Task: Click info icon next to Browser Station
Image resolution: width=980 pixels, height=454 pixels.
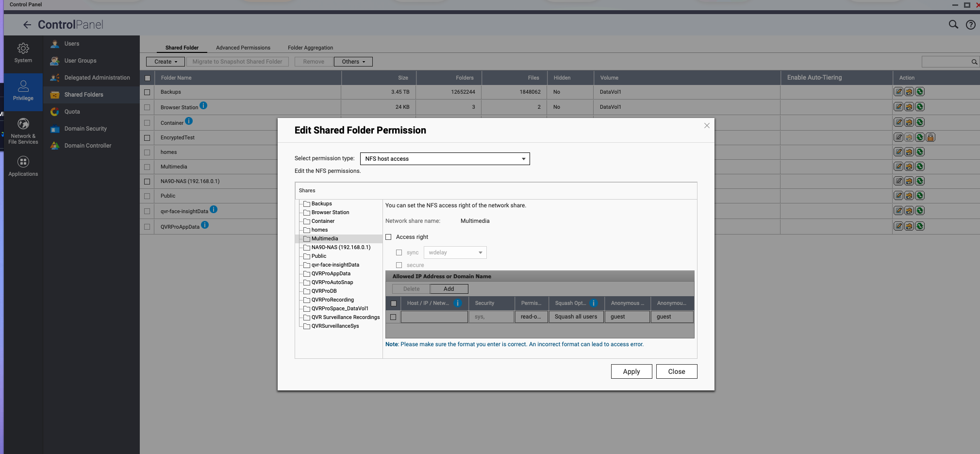Action: point(203,105)
